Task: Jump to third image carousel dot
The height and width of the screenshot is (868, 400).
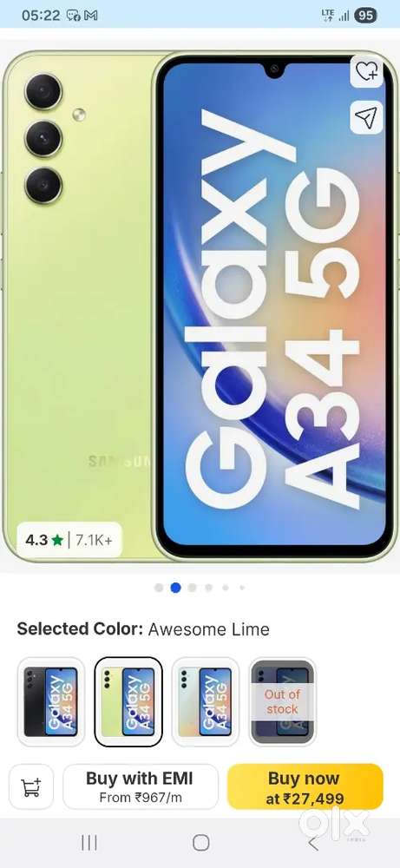Action: [x=192, y=588]
